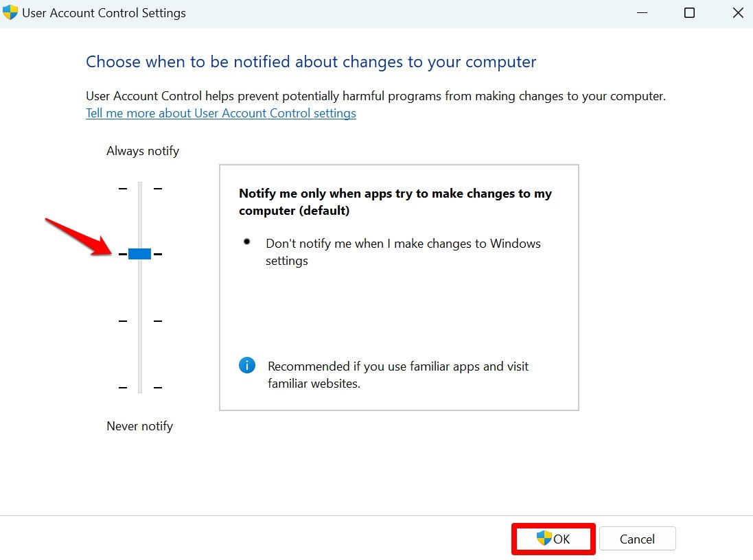753x560 pixels.
Task: Click 'Recommended if you use familiar apps' text
Action: coord(397,375)
